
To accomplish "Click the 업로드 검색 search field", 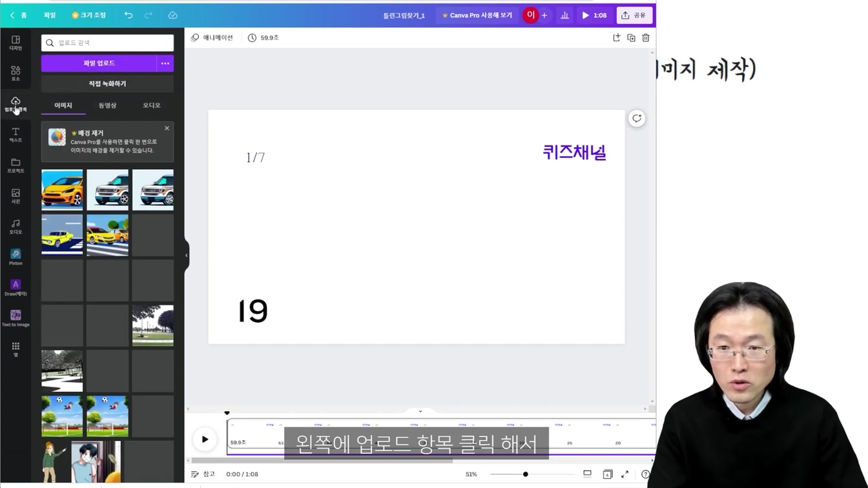I will 107,43.
